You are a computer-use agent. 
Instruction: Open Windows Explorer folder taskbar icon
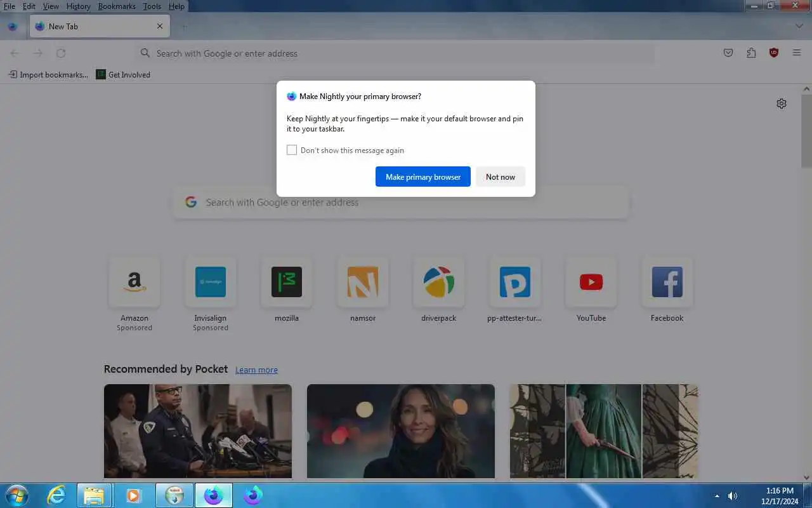[95, 495]
